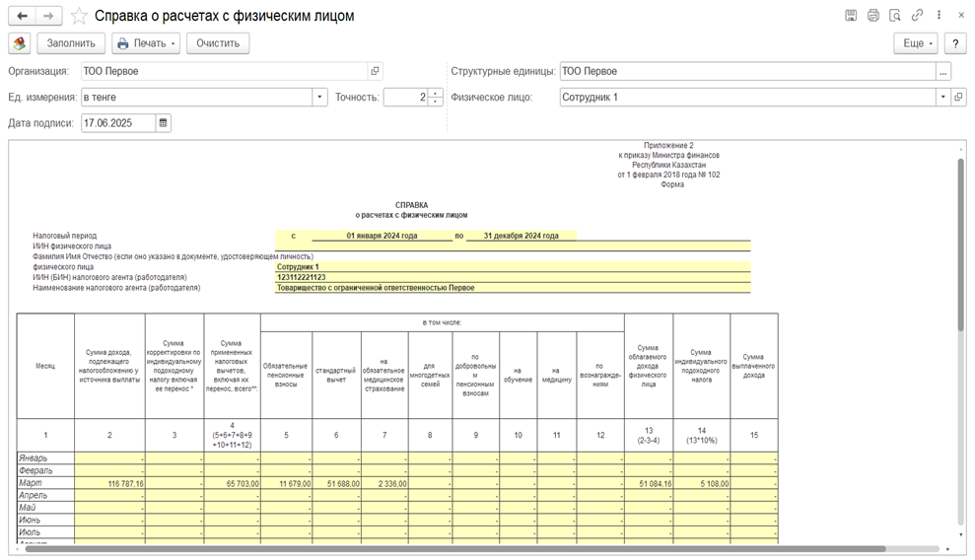Click the save-to-disk icon in title bar
Image resolution: width=975 pixels, height=560 pixels.
tap(851, 16)
